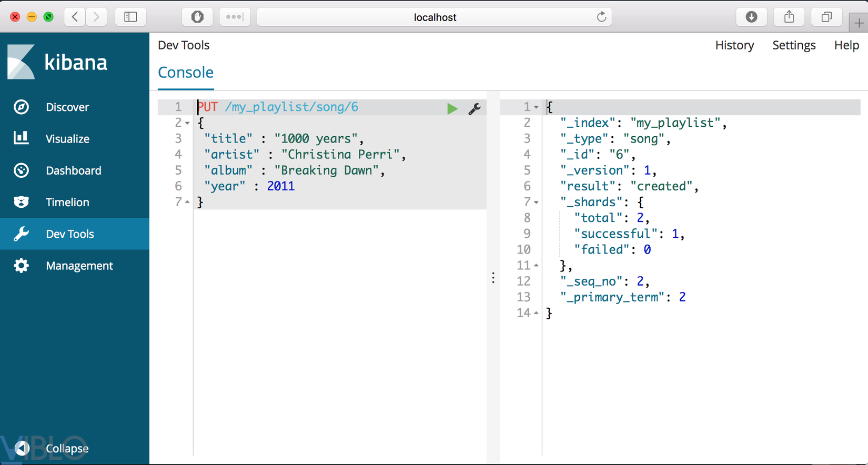868x465 pixels.
Task: Open Discover from the compass icon
Action: (x=21, y=107)
